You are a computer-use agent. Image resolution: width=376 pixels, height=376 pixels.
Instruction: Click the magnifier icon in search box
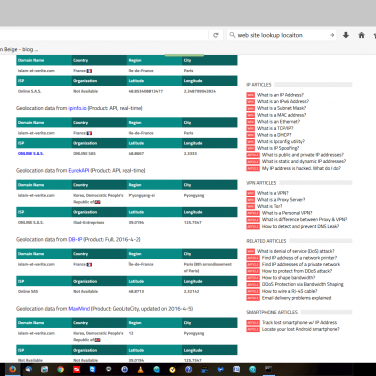[232, 35]
